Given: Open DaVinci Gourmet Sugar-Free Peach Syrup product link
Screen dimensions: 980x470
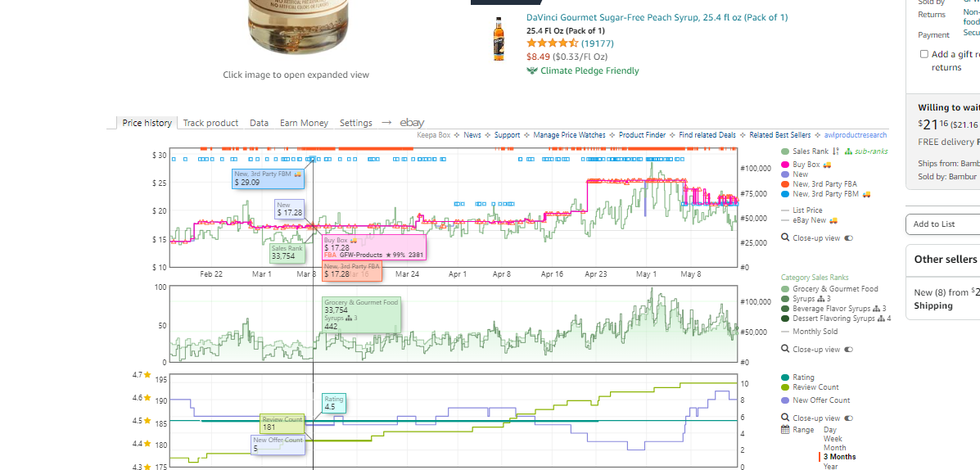Looking at the screenshot, I should tap(657, 17).
